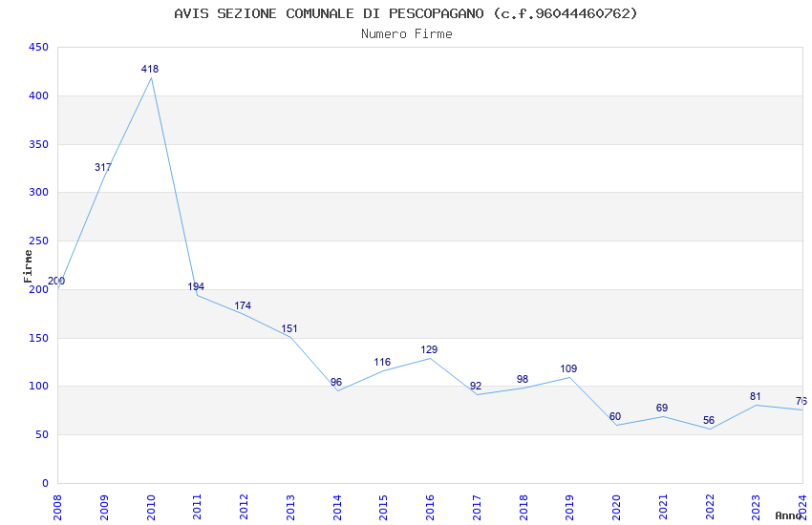Click the y-axis tick label 300

coord(39,192)
